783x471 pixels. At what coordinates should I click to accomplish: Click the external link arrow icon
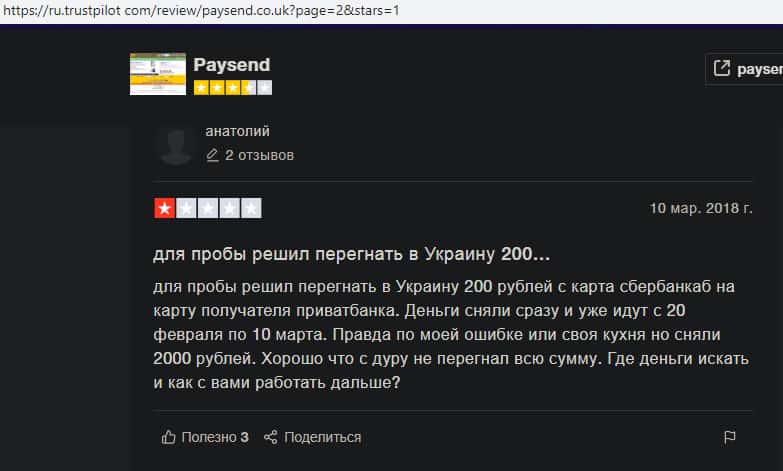722,68
